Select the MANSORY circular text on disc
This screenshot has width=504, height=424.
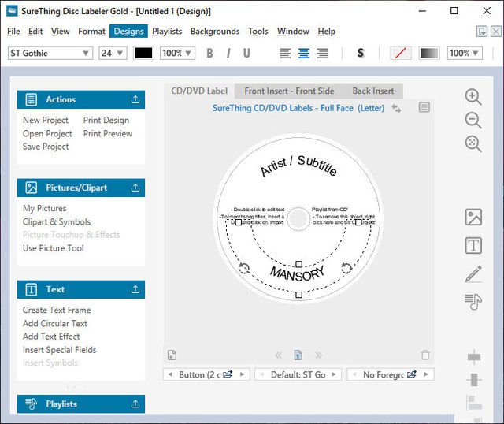point(297,273)
